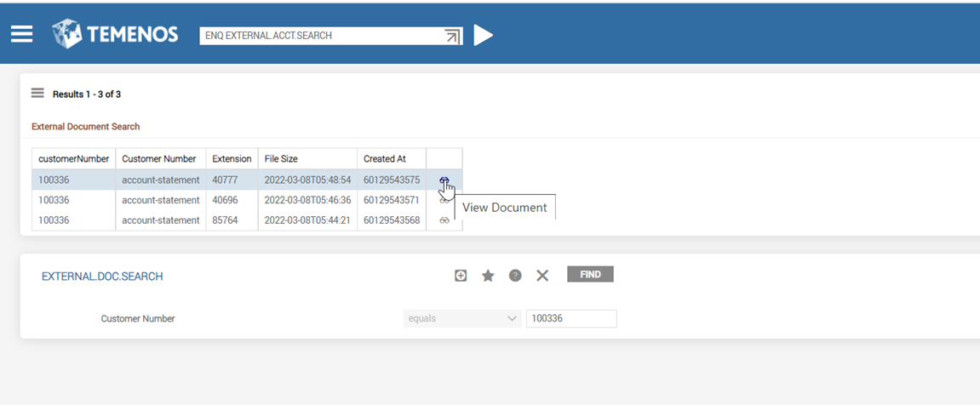The width and height of the screenshot is (980, 405).
Task: Click the expand icon in command box
Action: [x=452, y=36]
